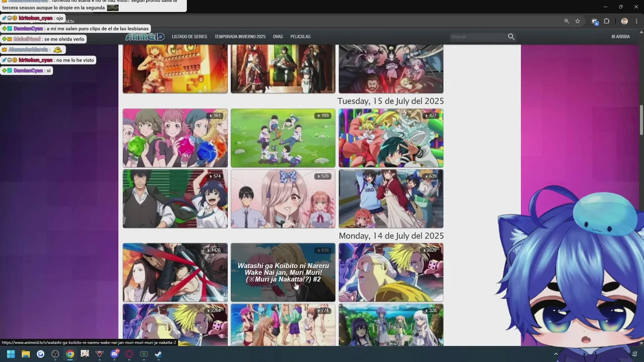Open the anime portrait app in the taskbar
The width and height of the screenshot is (644, 362).
(85, 354)
